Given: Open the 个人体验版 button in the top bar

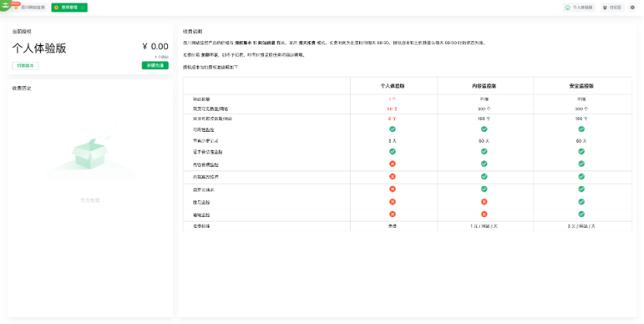Looking at the screenshot, I should [579, 8].
